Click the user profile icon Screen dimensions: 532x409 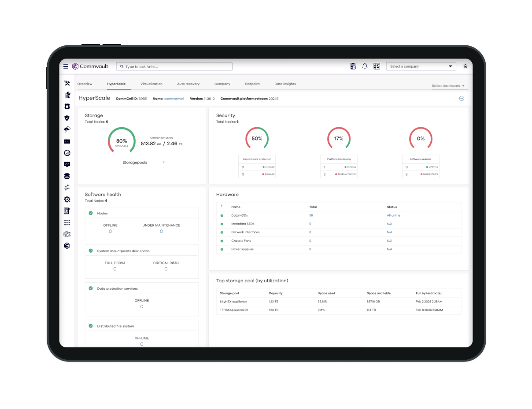coord(465,66)
